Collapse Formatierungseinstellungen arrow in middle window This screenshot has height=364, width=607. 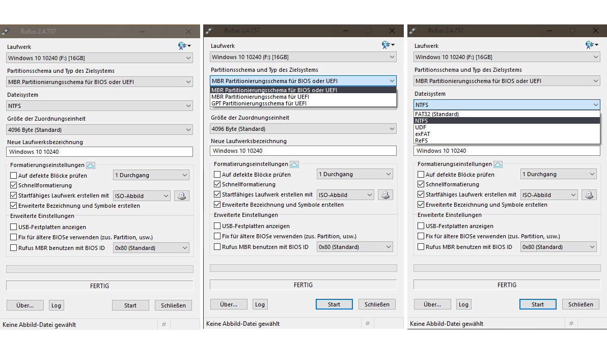tap(294, 164)
